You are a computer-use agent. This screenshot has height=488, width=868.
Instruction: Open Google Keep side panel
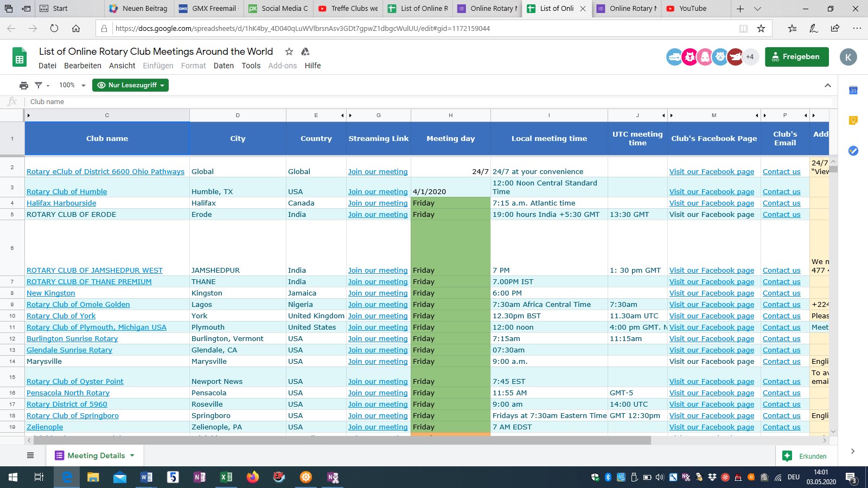click(x=853, y=120)
